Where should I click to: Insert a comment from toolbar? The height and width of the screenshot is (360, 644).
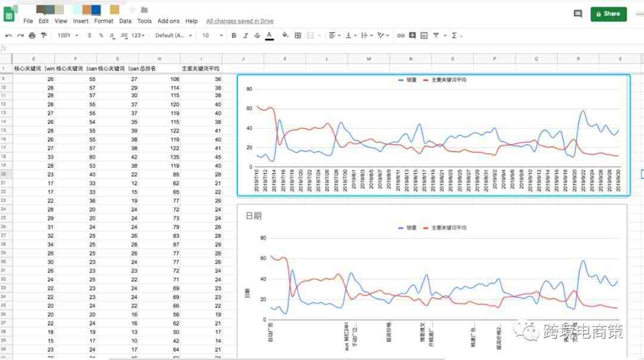(x=412, y=36)
